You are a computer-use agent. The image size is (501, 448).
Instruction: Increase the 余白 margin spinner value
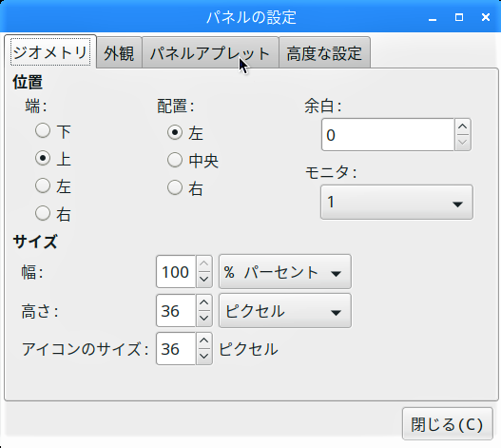pyautogui.click(x=462, y=127)
